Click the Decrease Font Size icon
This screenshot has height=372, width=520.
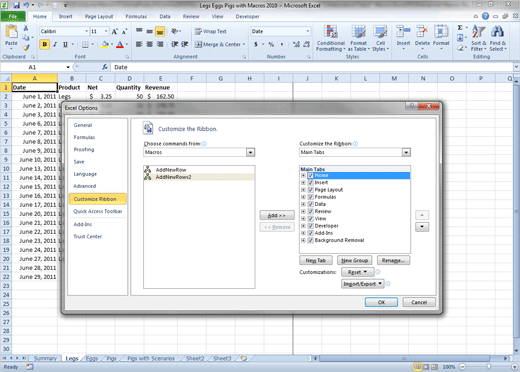click(x=124, y=32)
